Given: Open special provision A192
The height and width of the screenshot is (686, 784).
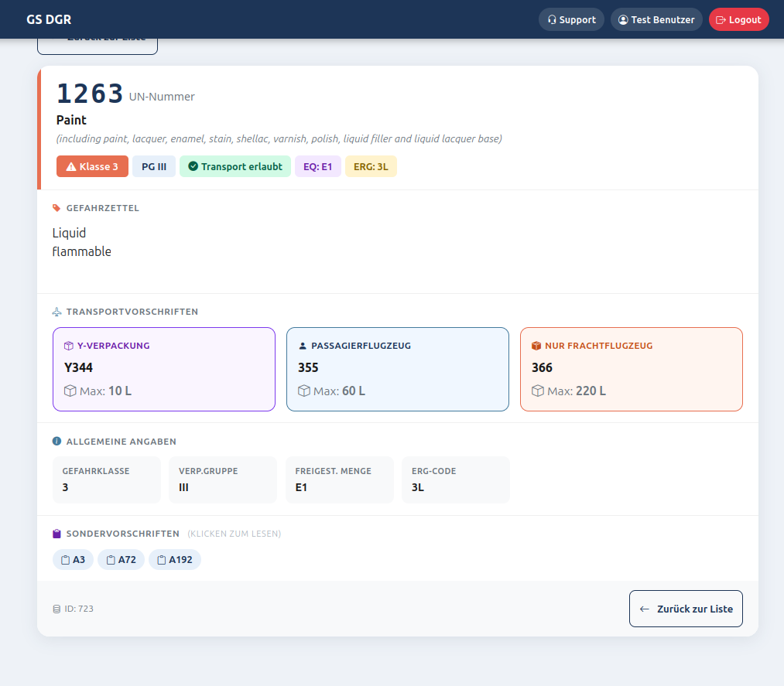Looking at the screenshot, I should [x=174, y=560].
